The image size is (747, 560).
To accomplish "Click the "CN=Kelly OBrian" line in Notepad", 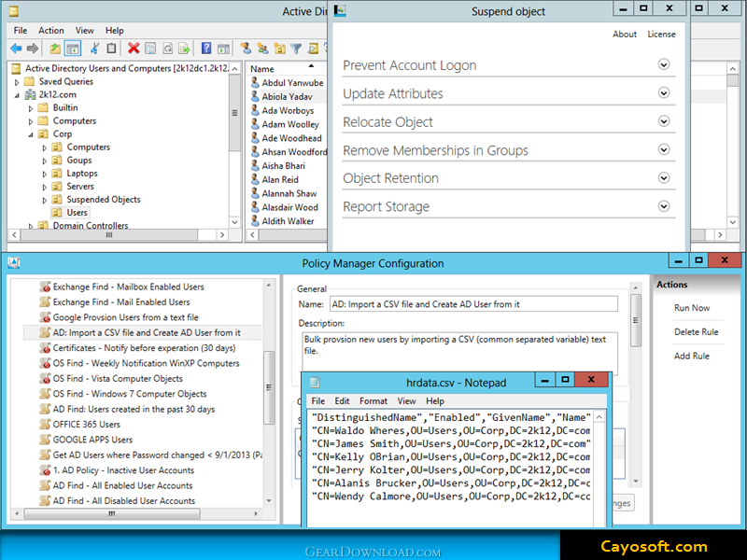I will point(451,456).
